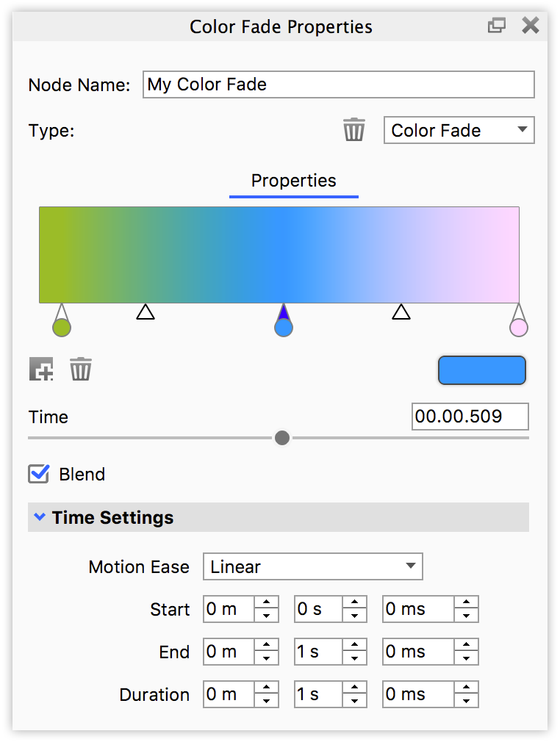
Task: Open the blue color swatch picker
Action: click(481, 370)
